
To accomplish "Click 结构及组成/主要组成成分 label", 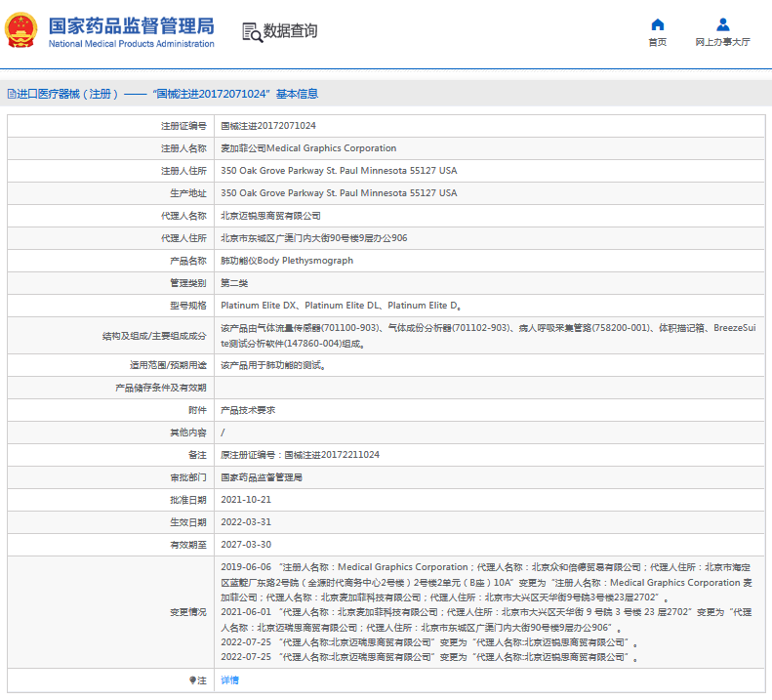I will [154, 336].
